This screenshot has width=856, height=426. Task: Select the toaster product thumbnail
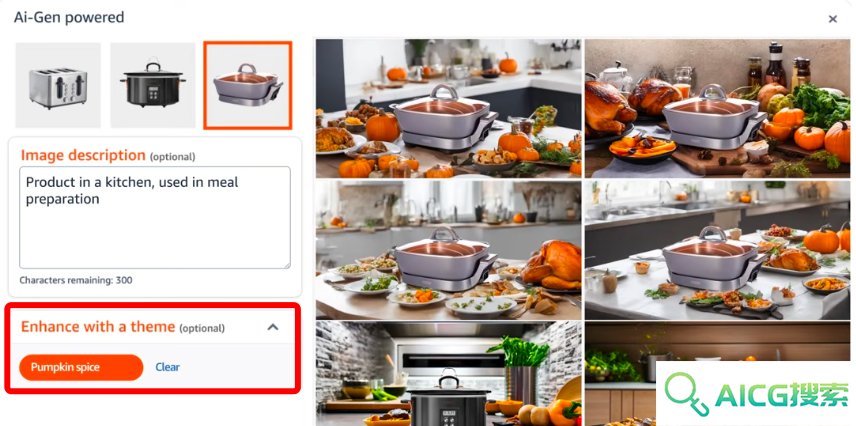pyautogui.click(x=58, y=85)
